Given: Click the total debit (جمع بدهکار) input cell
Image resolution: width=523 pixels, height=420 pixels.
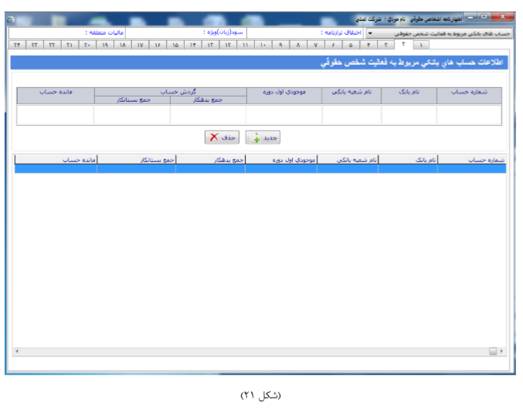Looking at the screenshot, I should coord(209,114).
